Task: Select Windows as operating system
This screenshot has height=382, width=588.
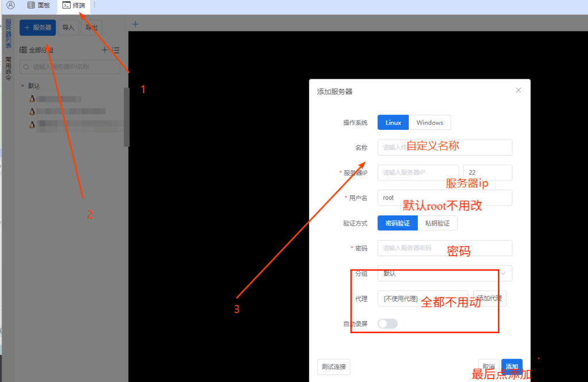Action: click(x=430, y=122)
